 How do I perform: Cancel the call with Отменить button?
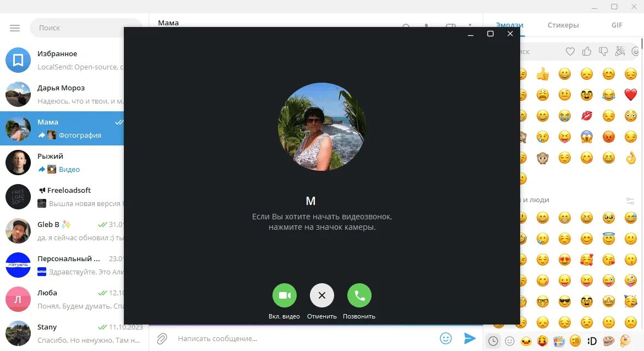[321, 295]
